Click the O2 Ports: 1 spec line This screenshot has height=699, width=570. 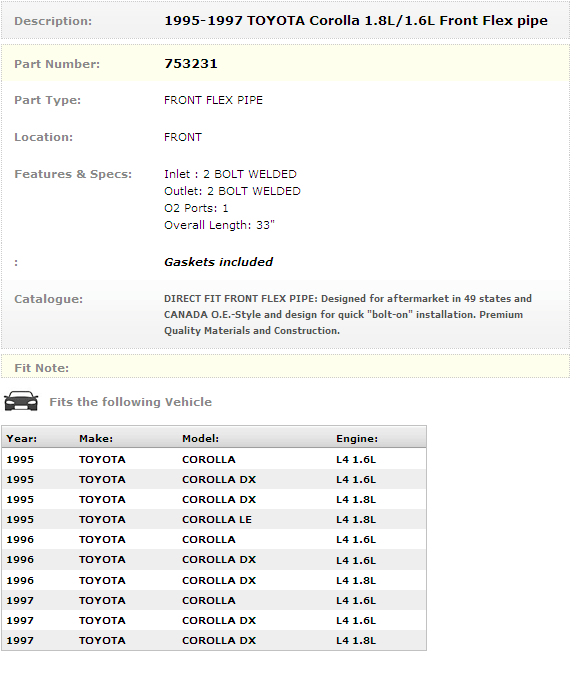(x=196, y=208)
